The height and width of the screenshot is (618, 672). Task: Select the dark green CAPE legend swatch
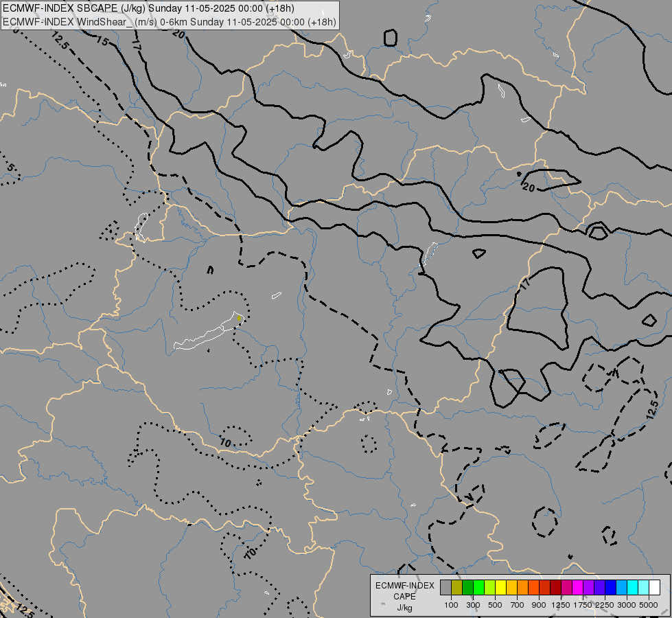(467, 587)
